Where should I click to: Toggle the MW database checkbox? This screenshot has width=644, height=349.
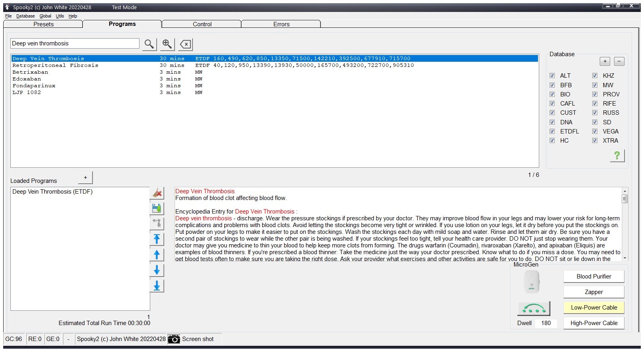[595, 85]
